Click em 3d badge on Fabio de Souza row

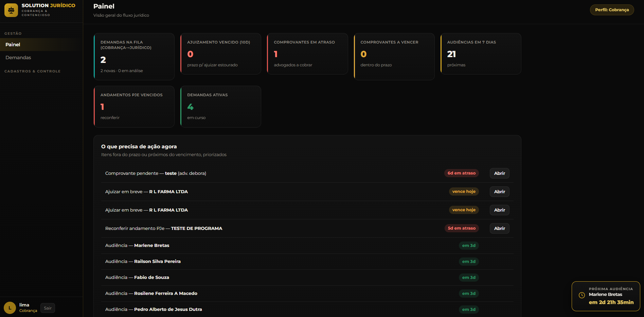click(469, 278)
